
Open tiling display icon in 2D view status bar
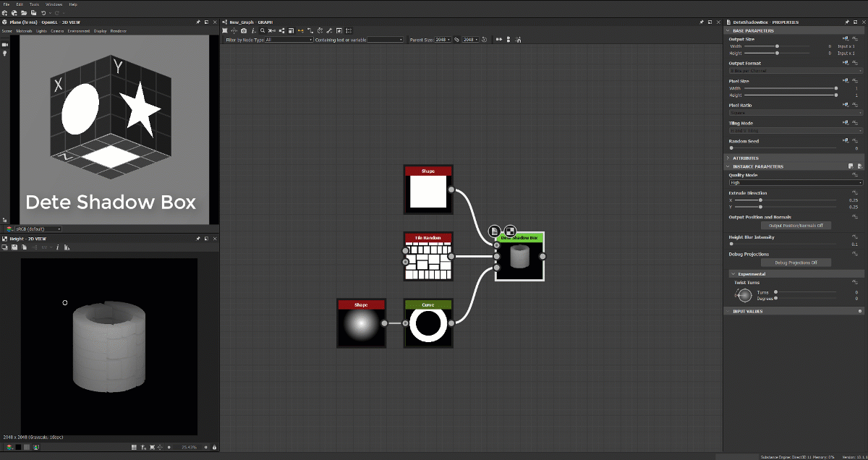tap(134, 447)
